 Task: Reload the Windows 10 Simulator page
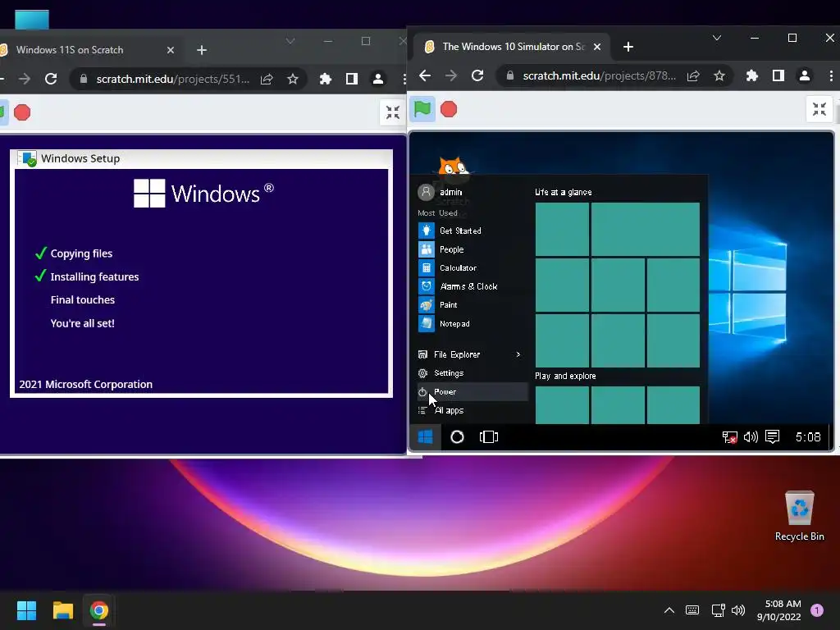pos(477,75)
